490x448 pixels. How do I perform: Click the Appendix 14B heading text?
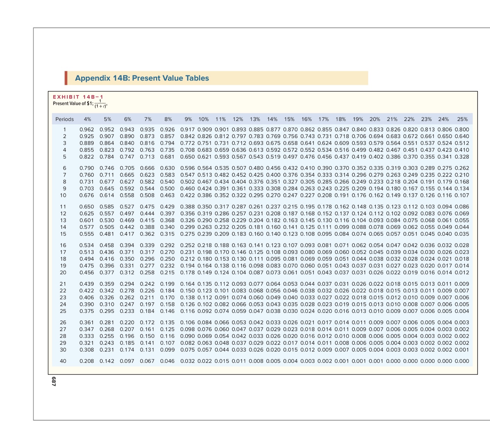tap(142, 78)
